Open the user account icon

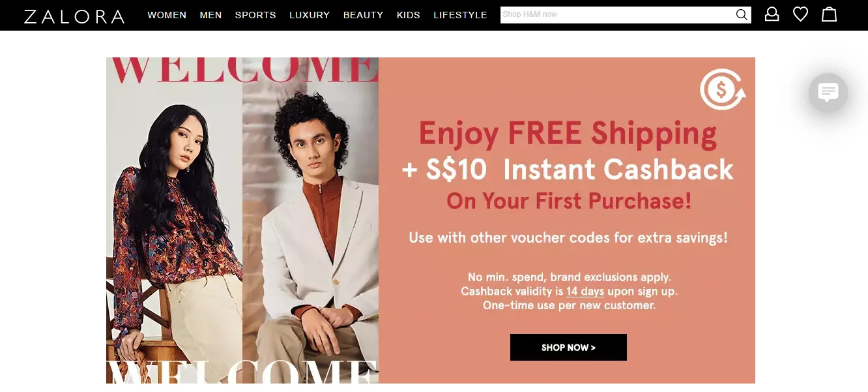click(x=772, y=14)
